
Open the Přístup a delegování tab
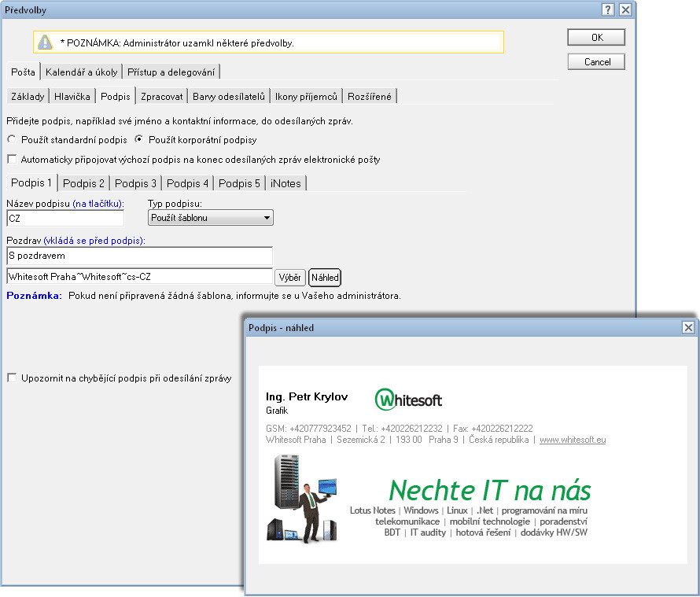[171, 72]
